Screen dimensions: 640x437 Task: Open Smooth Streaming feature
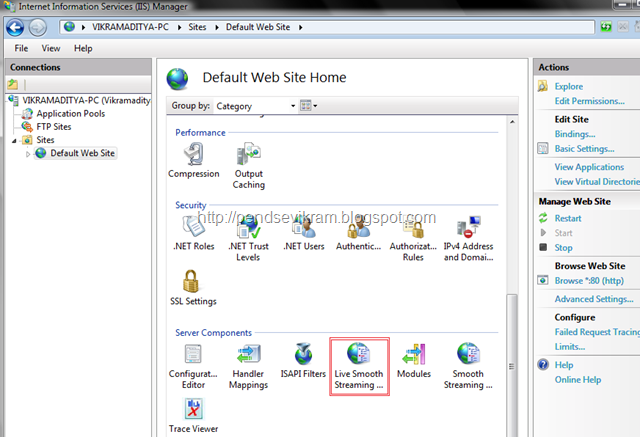pos(468,366)
